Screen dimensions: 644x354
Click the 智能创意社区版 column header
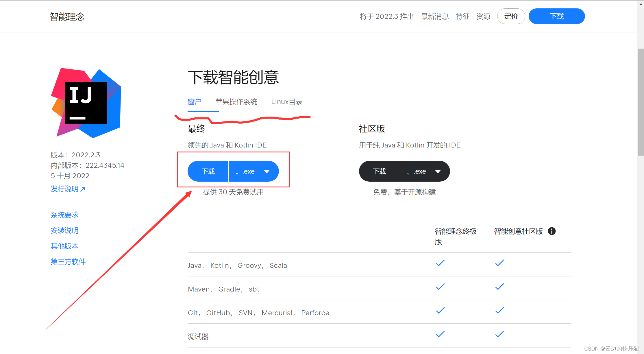518,231
